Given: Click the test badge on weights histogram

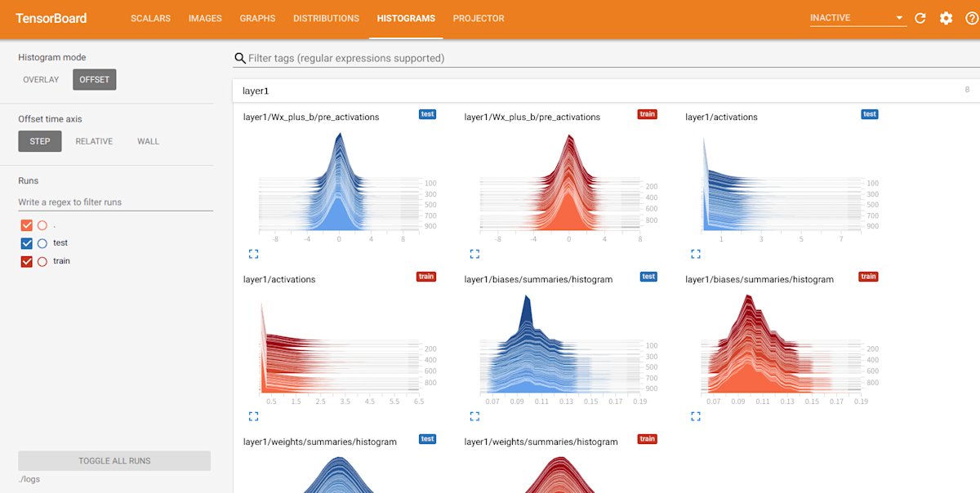Looking at the screenshot, I should point(427,439).
